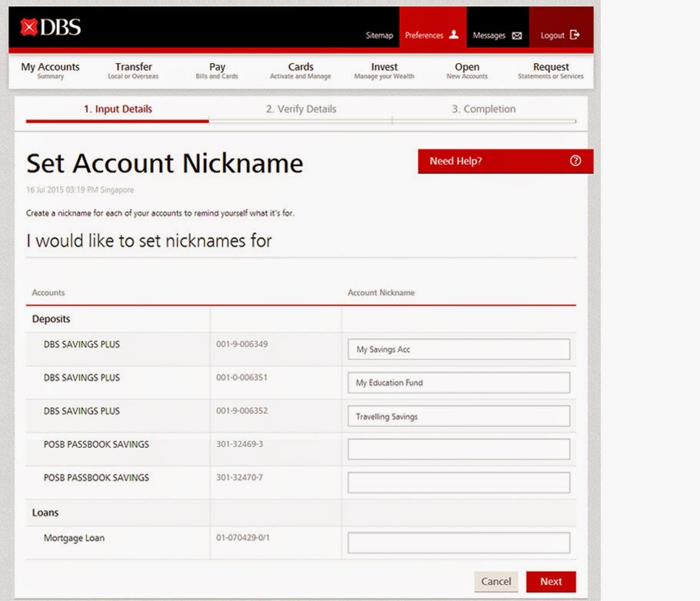Click the Deposits section heading
This screenshot has width=700, height=601.
[x=51, y=319]
